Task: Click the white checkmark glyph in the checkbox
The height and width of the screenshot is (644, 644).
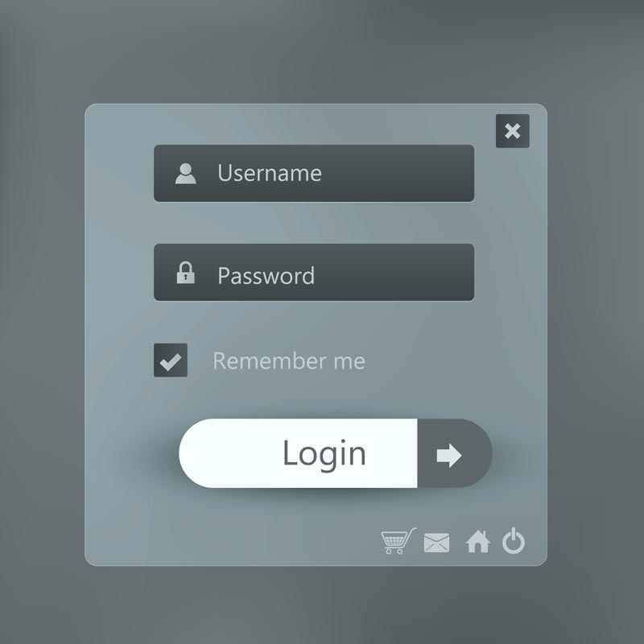Action: point(171,361)
